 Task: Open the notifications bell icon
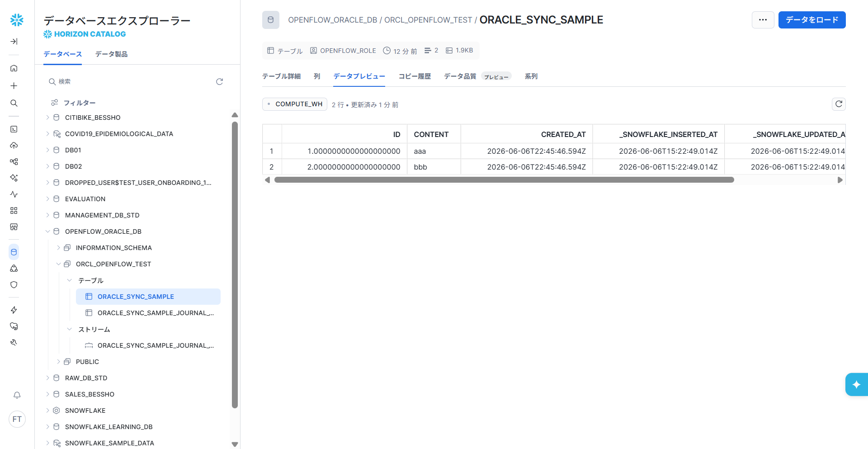17,395
